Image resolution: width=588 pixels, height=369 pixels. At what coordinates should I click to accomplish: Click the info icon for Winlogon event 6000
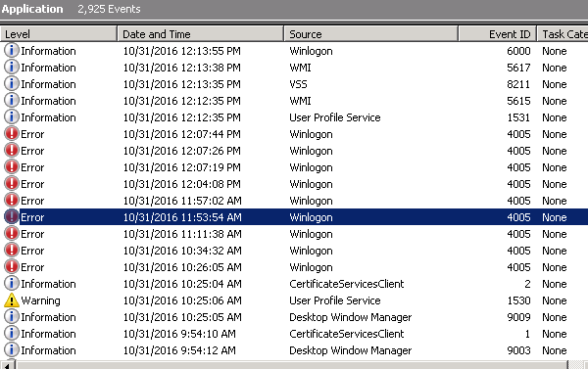12,50
